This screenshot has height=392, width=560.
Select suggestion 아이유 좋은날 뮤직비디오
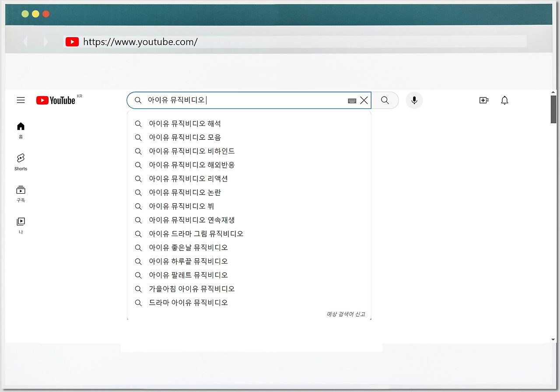pos(249,247)
